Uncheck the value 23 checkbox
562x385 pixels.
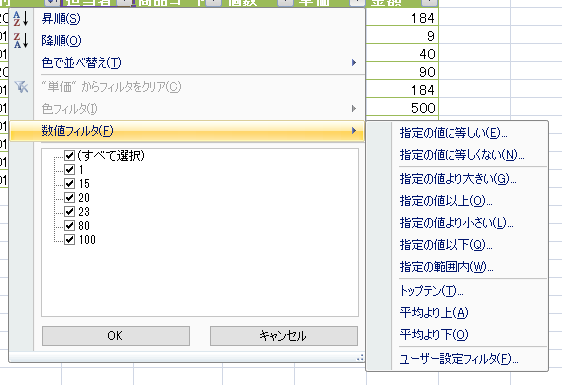coord(70,211)
